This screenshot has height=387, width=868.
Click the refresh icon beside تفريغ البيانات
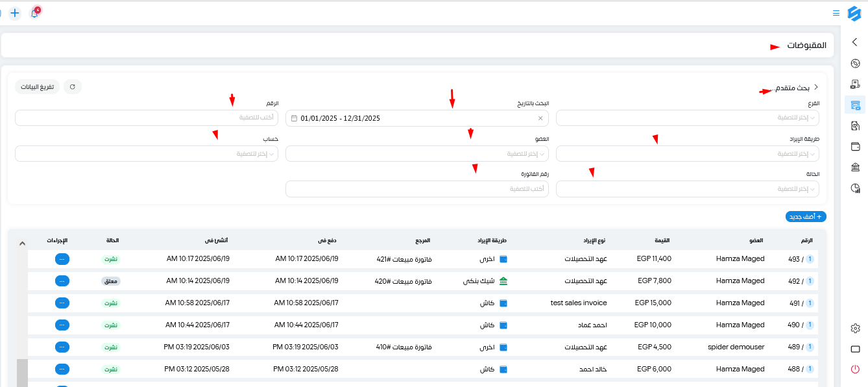tap(73, 87)
